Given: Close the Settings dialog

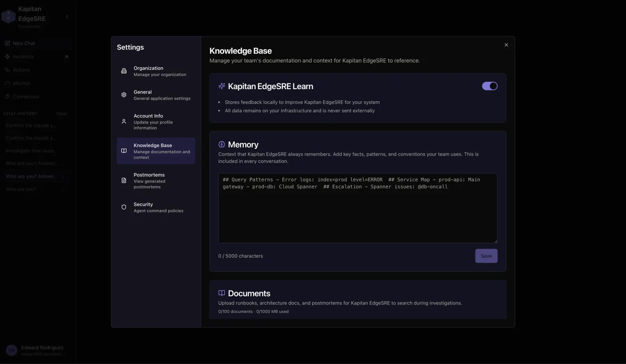Looking at the screenshot, I should (x=506, y=45).
